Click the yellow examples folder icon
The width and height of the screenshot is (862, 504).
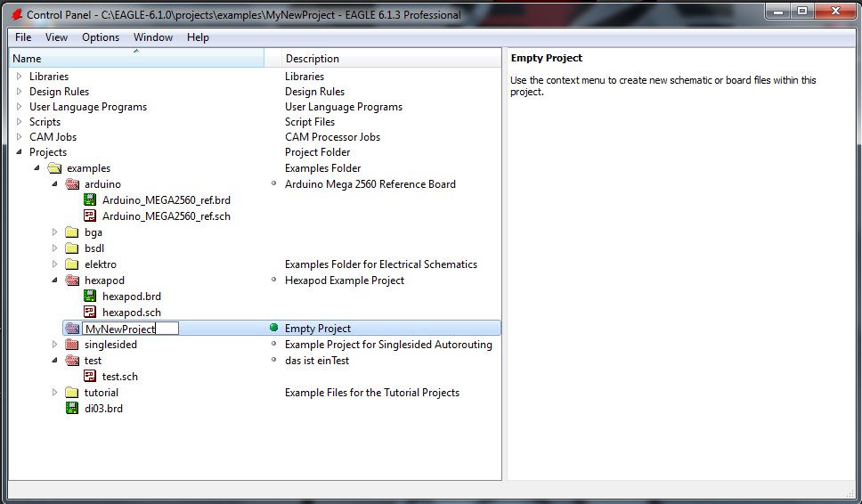click(x=54, y=168)
